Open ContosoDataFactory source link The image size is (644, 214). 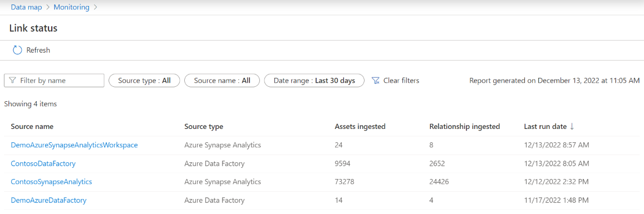(x=43, y=163)
